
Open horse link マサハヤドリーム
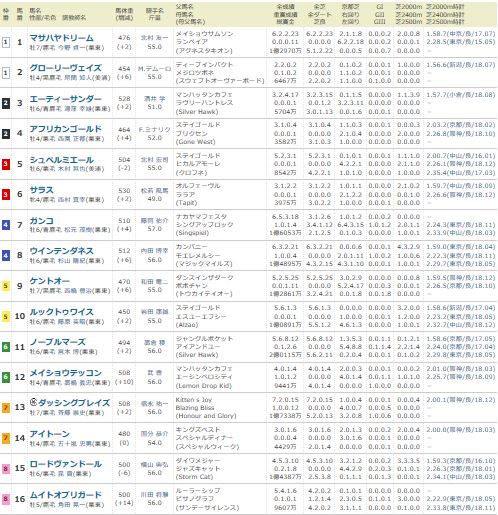pos(61,38)
